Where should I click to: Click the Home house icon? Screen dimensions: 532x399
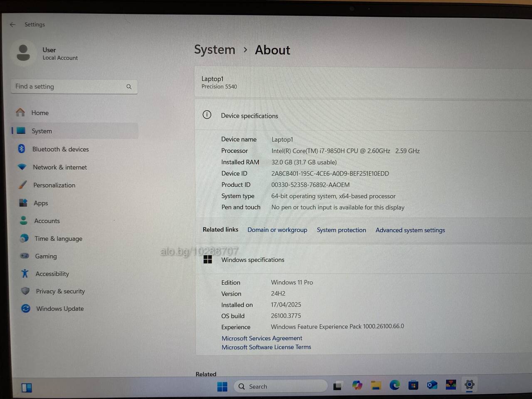pyautogui.click(x=20, y=112)
